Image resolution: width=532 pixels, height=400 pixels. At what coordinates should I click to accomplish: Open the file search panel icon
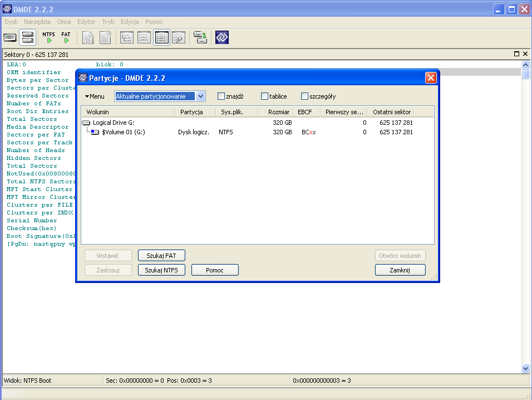click(179, 37)
